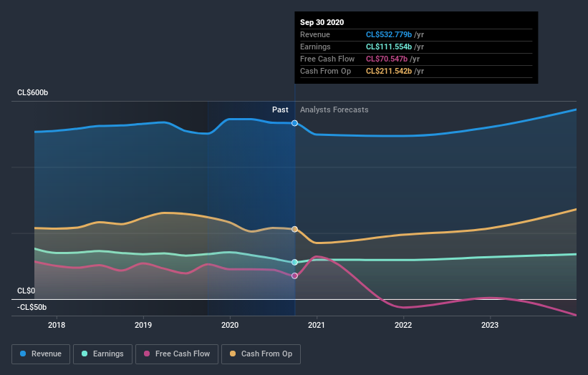588x375 pixels.
Task: Click the Free Cash Flow pink data point marker
Action: click(x=295, y=276)
